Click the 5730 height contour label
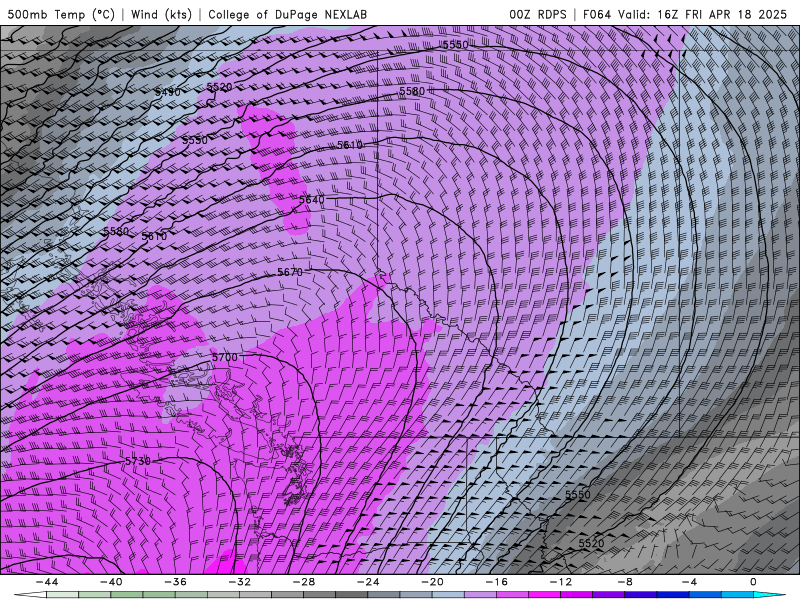The image size is (800, 600). tap(138, 461)
